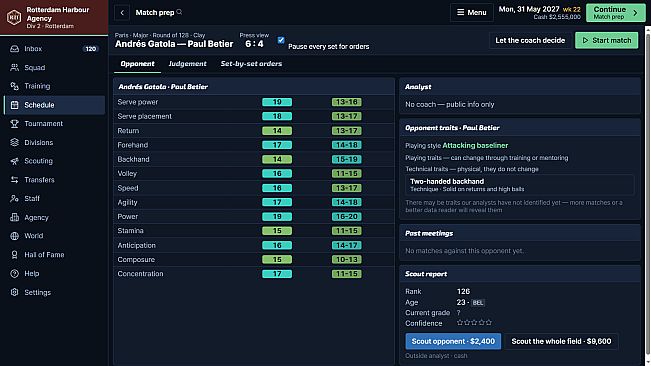Click the Divisions layers icon
The width and height of the screenshot is (651, 366).
tap(15, 142)
